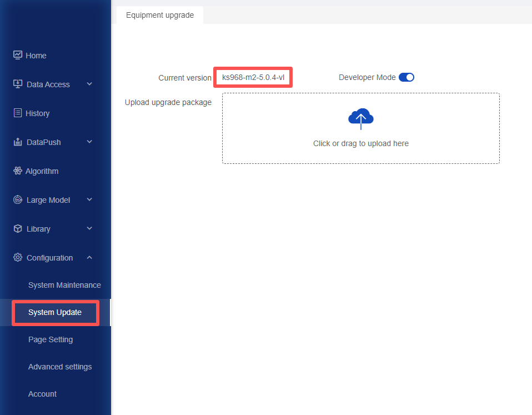Select the Equipment upgrade tab
532x415 pixels.
coord(160,15)
